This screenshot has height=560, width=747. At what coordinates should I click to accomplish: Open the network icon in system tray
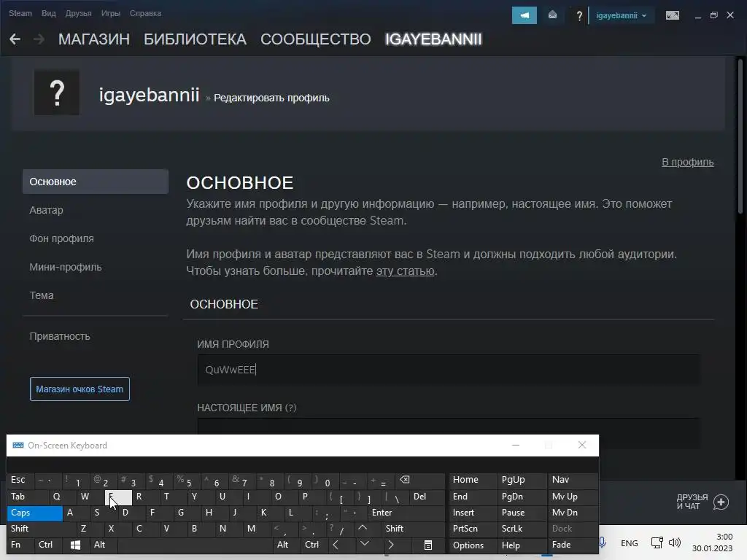[x=657, y=542]
